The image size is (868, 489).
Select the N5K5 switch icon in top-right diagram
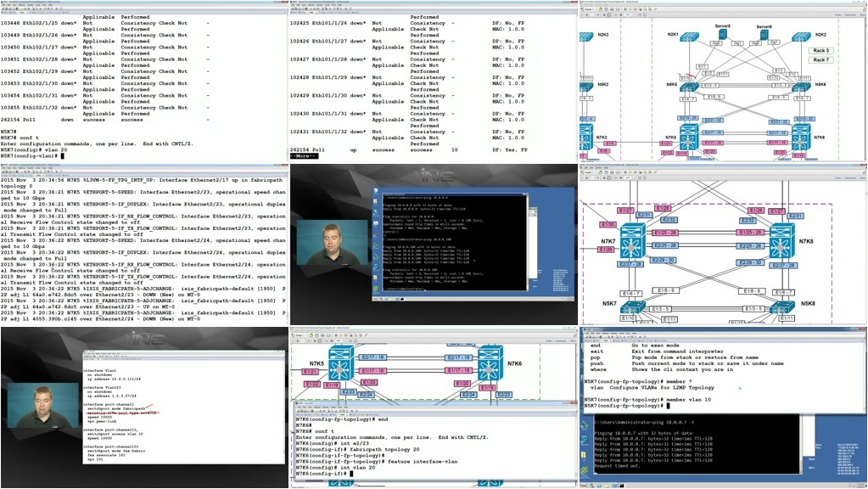pos(689,87)
